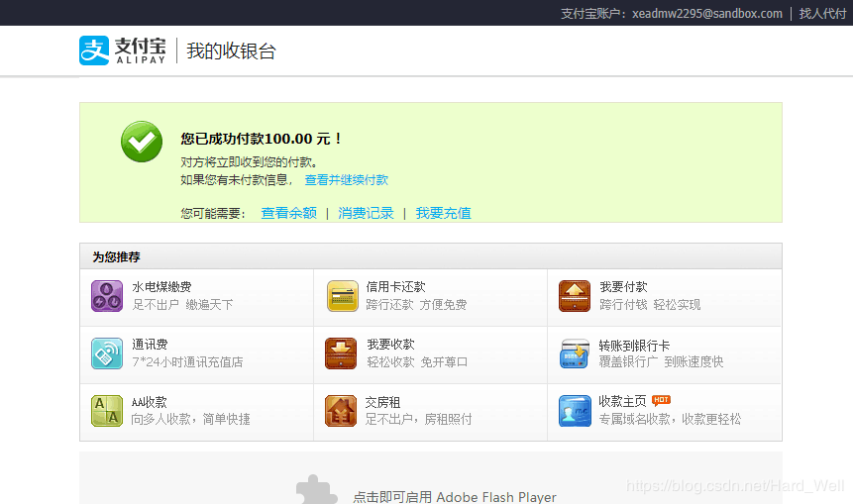Click the green payment success checkmark icon
This screenshot has width=853, height=504.
[142, 142]
